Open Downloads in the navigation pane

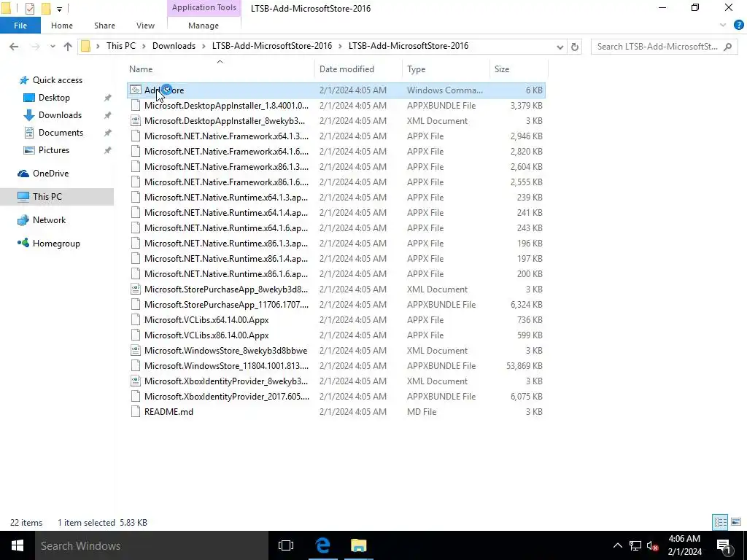[x=60, y=115]
